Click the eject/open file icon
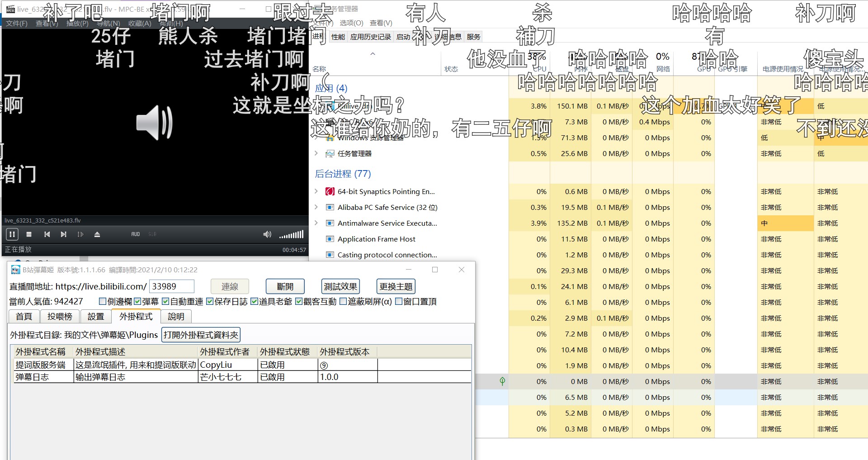This screenshot has width=868, height=460. click(97, 234)
